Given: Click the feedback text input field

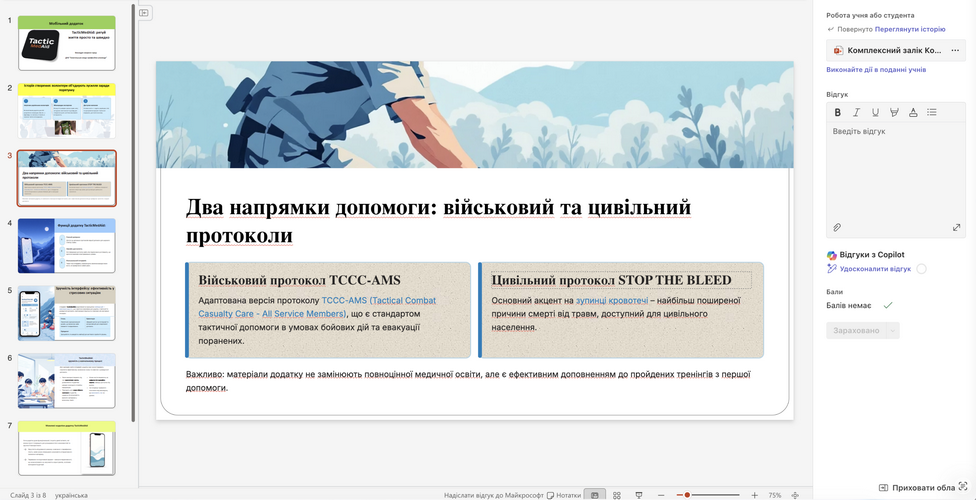Looking at the screenshot, I should click(895, 170).
